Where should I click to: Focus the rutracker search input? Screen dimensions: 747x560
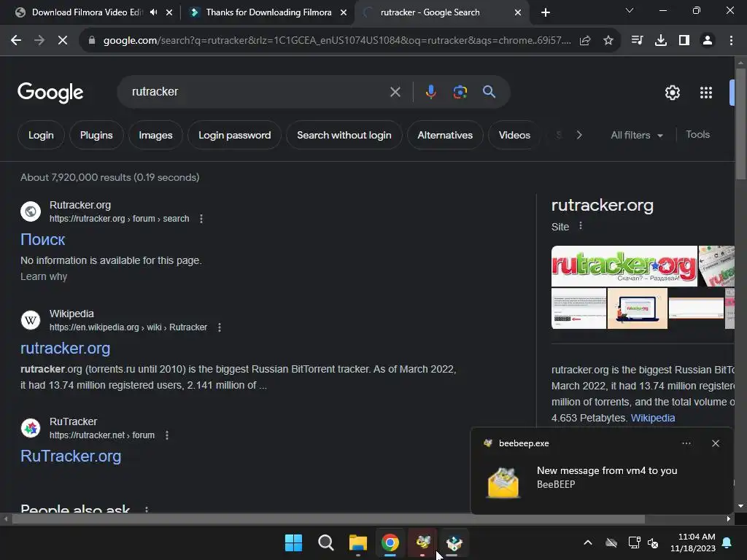258,92
